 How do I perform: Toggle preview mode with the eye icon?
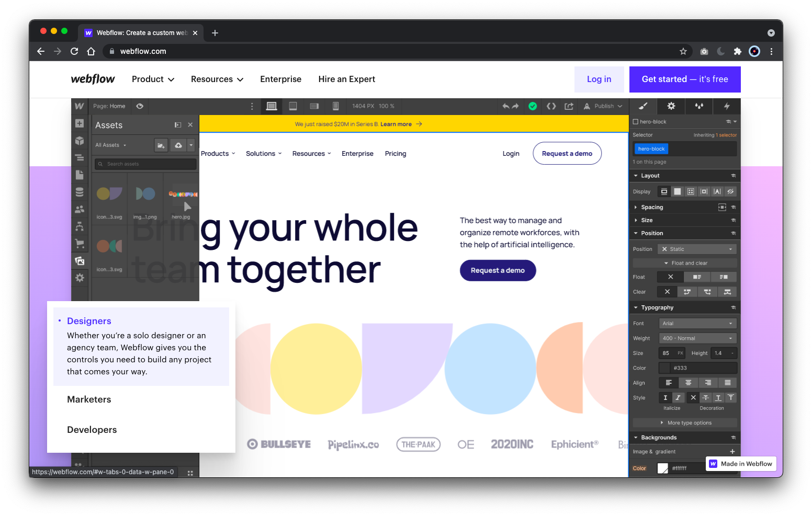[x=140, y=106]
